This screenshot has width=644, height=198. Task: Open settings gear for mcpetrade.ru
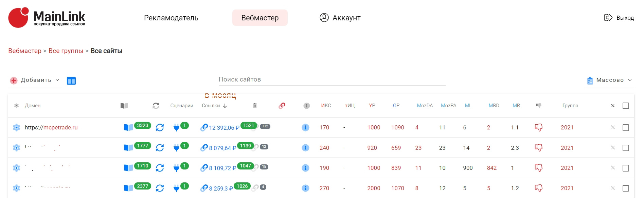tap(16, 127)
